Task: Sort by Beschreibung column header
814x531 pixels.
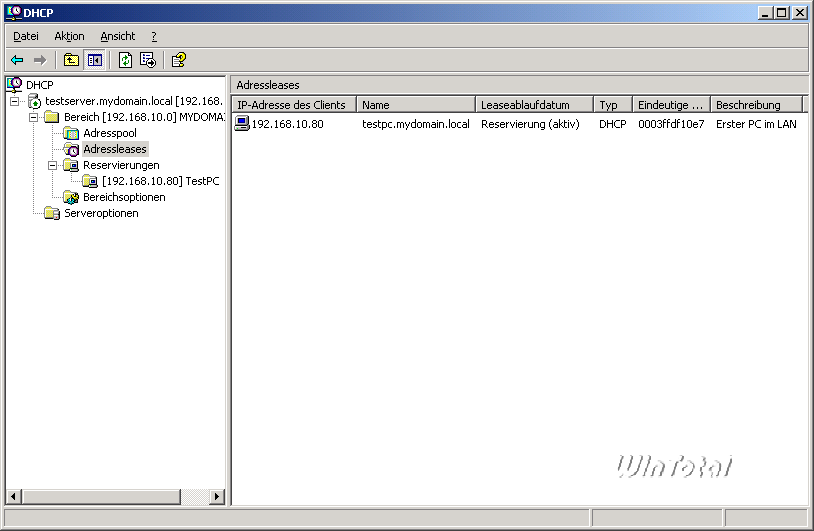Action: click(756, 105)
